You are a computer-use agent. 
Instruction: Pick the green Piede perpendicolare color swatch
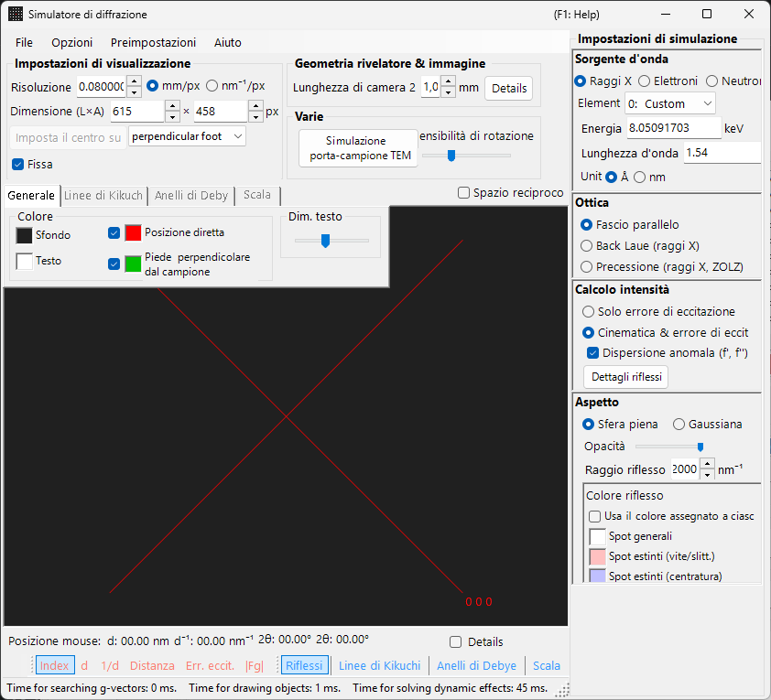(133, 264)
